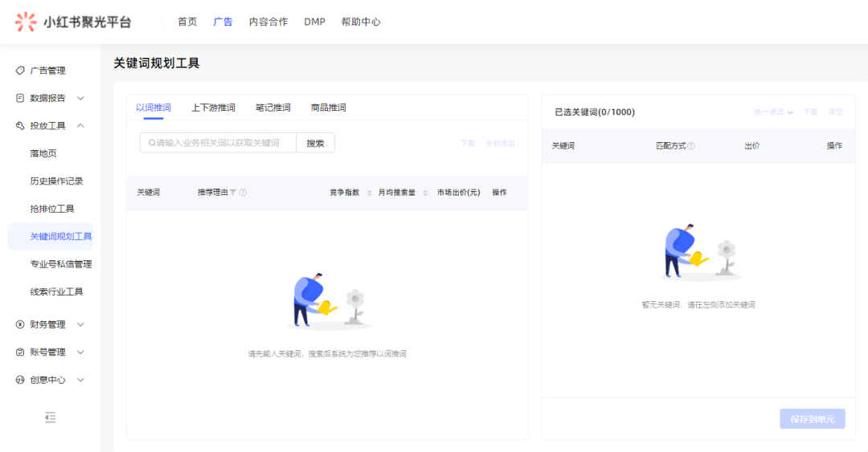The image size is (868, 452).
Task: Click the help icon beside 匹配方式
Action: click(x=691, y=146)
